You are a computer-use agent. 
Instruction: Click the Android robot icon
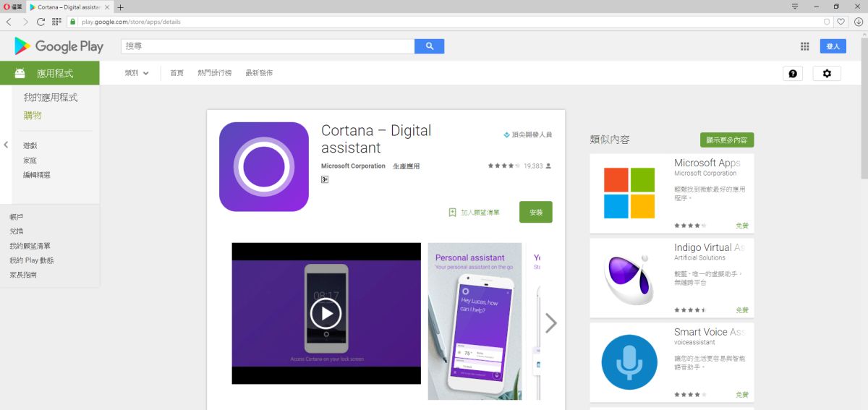[20, 73]
